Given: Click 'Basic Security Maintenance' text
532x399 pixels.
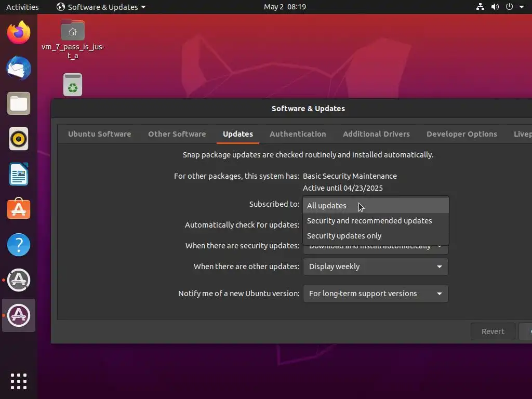Looking at the screenshot, I should click(350, 176).
